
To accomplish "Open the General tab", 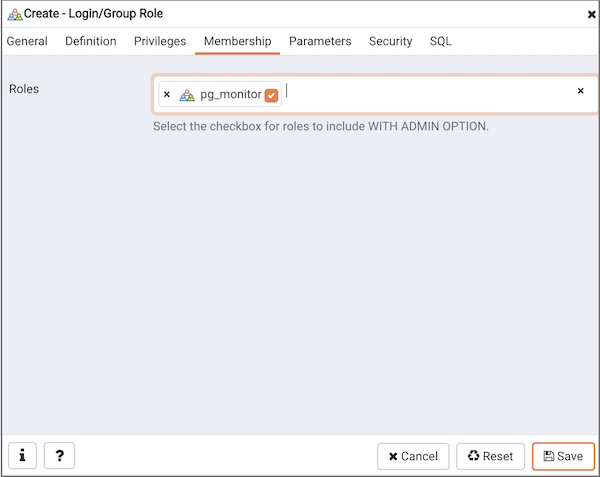I will pyautogui.click(x=27, y=41).
